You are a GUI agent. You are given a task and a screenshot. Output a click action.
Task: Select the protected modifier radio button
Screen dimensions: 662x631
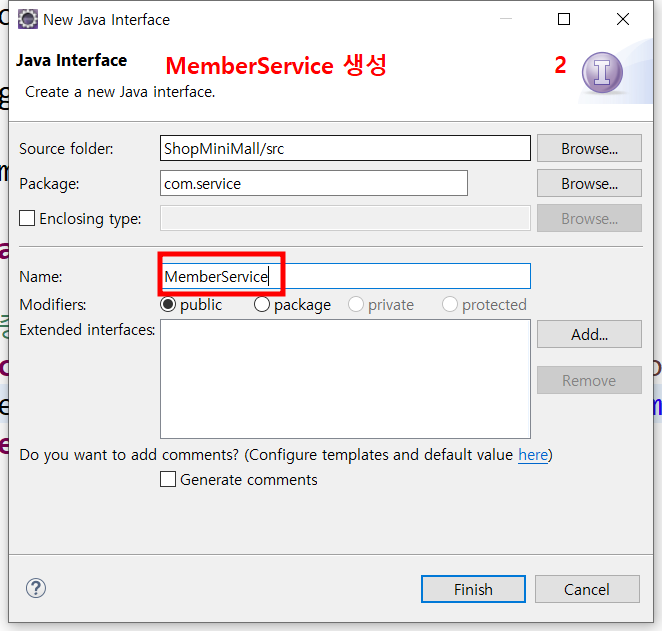[449, 304]
